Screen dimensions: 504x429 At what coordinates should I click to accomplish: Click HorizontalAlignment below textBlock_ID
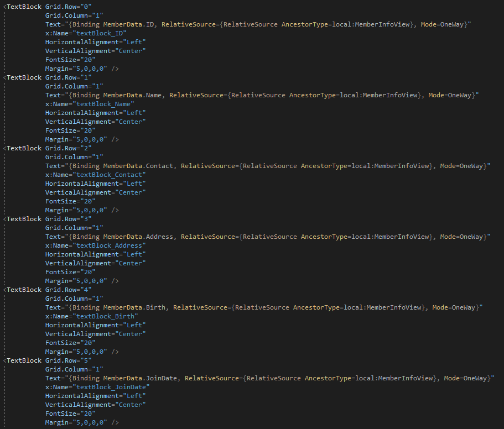(82, 42)
